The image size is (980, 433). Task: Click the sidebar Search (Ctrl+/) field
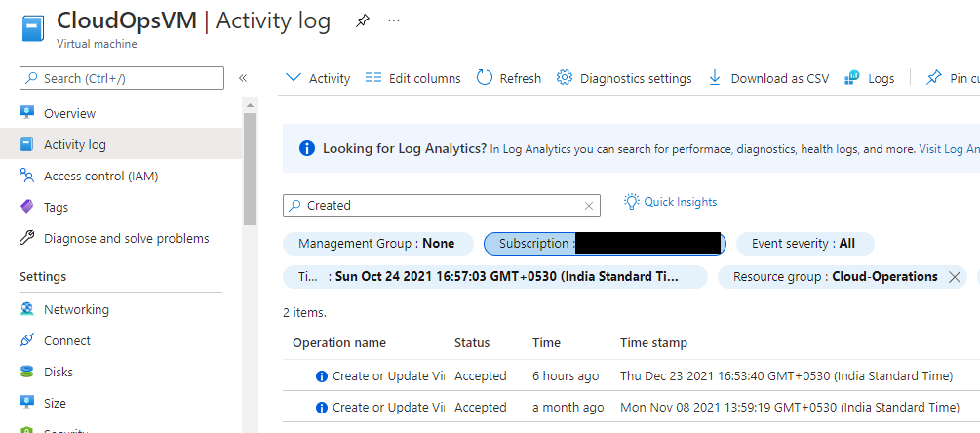[122, 78]
